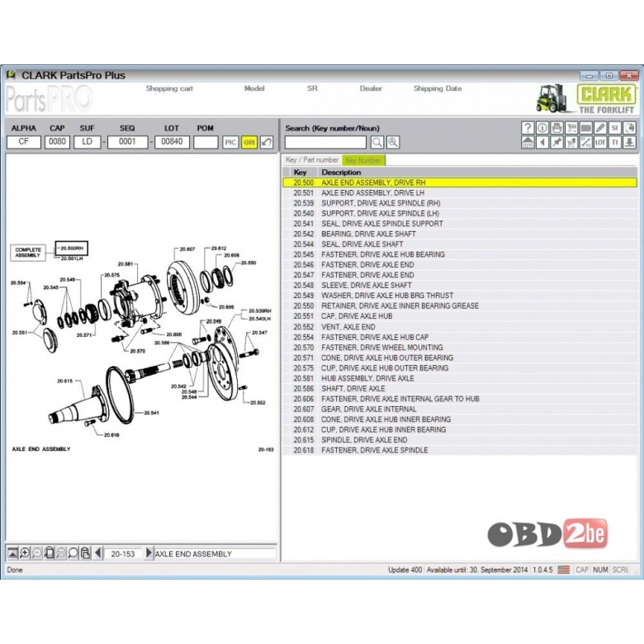
Task: Click the cart with up-arrow icon
Action: point(571,143)
